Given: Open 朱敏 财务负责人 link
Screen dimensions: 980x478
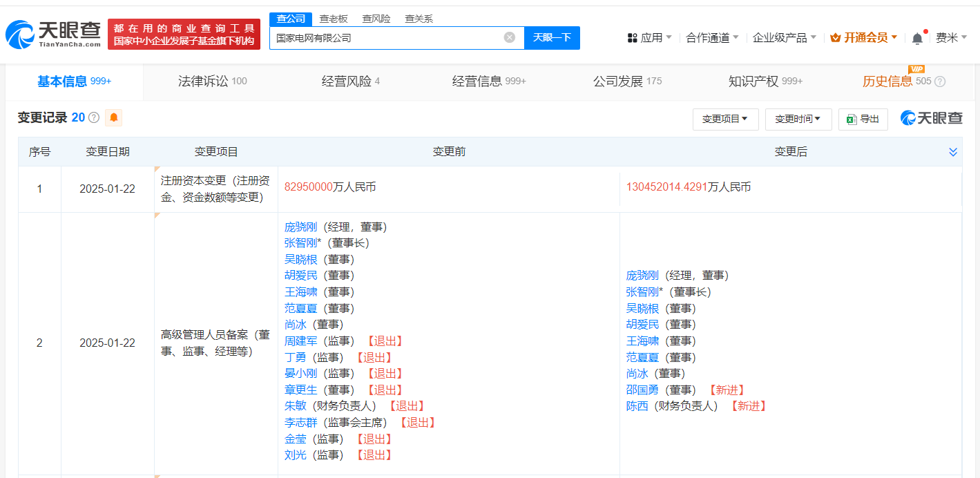Looking at the screenshot, I should 296,405.
